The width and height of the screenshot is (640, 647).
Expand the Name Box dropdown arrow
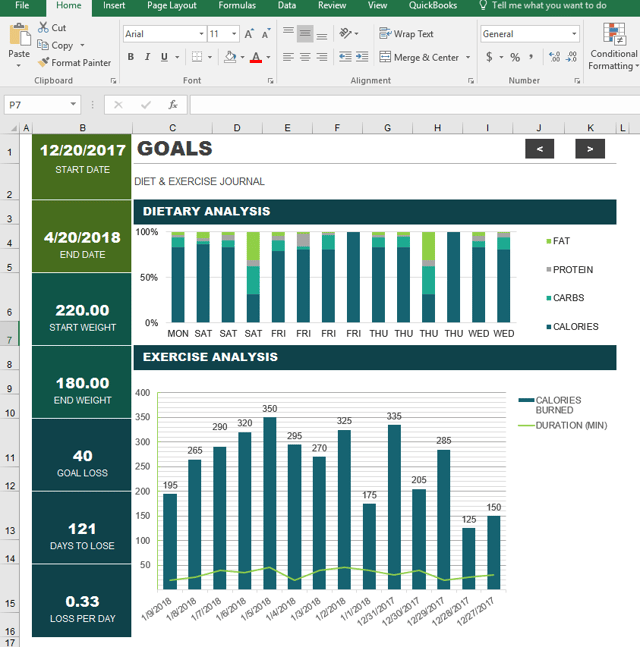pos(73,104)
